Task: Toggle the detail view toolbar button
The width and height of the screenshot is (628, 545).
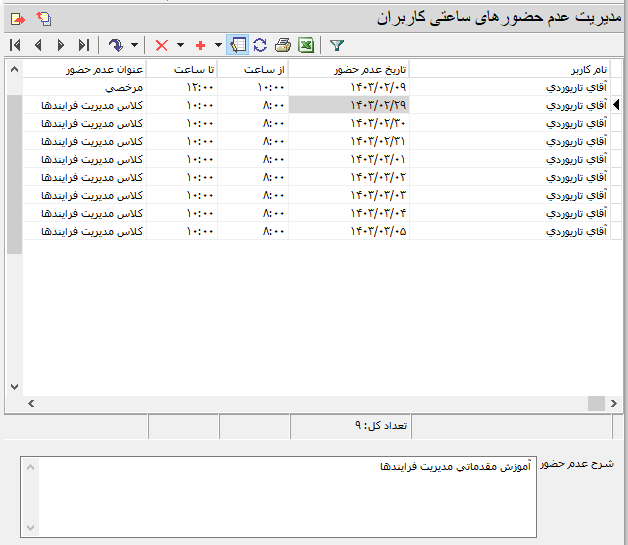Action: click(238, 45)
